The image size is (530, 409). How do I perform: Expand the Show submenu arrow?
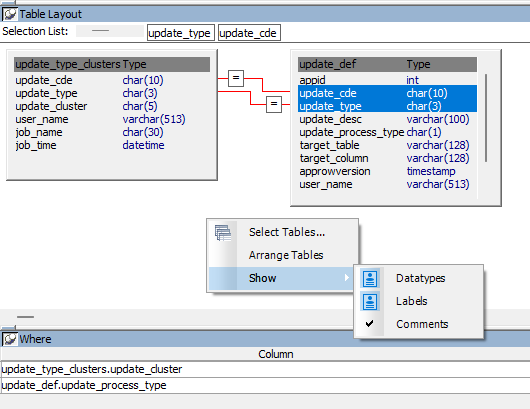(x=346, y=278)
